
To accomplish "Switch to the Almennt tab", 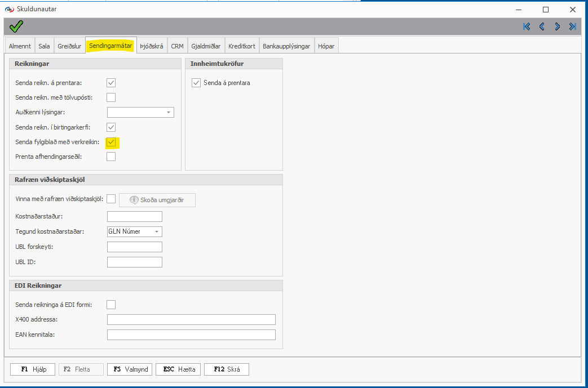I will [20, 46].
